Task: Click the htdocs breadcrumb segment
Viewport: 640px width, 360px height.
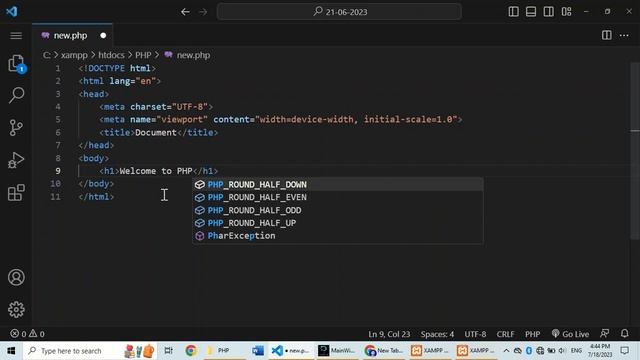Action: tap(111, 55)
